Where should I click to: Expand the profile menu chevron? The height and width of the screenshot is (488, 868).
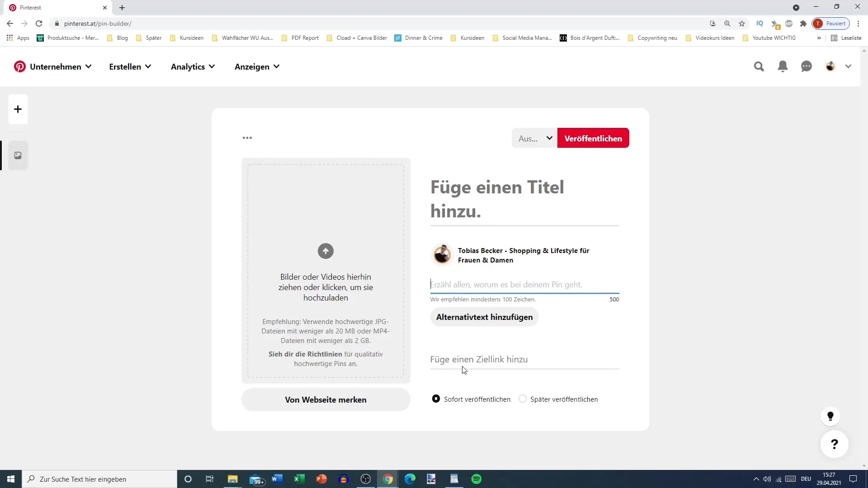tap(849, 66)
